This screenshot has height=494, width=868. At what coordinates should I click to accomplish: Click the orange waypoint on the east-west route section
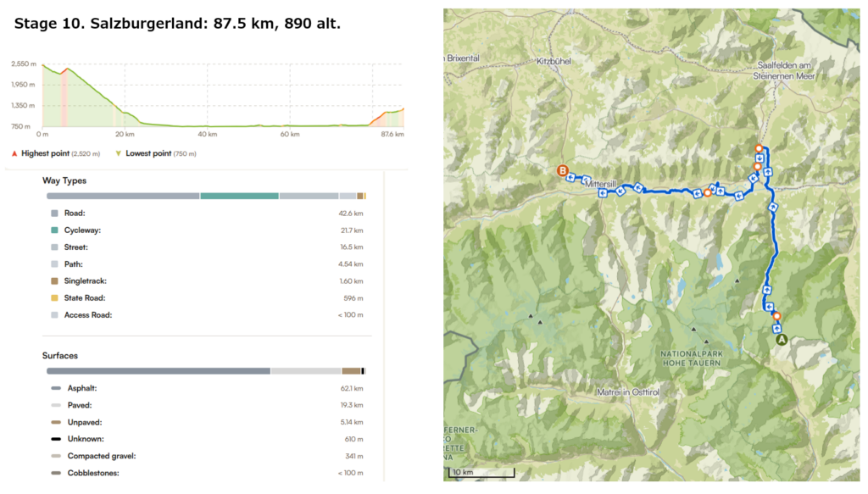pyautogui.click(x=708, y=192)
